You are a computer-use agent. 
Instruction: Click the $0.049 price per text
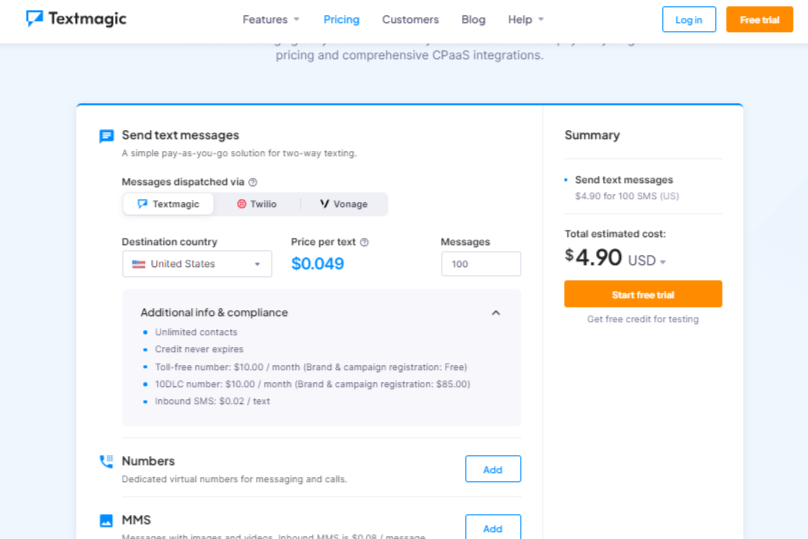[x=317, y=264]
